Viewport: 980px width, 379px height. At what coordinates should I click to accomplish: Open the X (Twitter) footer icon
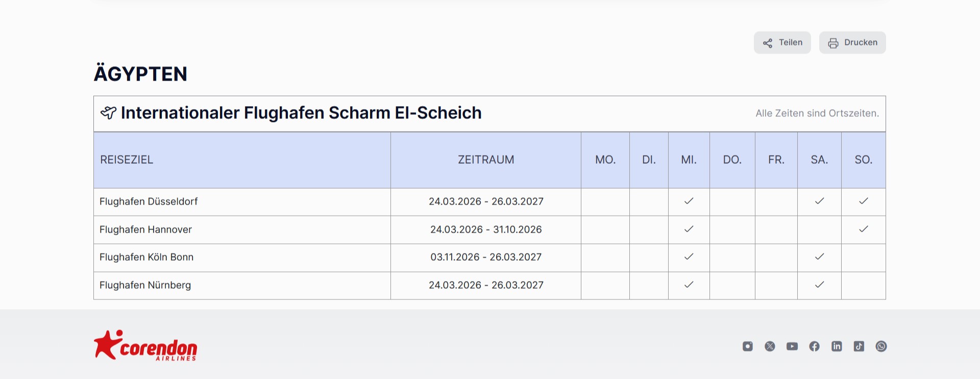pyautogui.click(x=770, y=346)
